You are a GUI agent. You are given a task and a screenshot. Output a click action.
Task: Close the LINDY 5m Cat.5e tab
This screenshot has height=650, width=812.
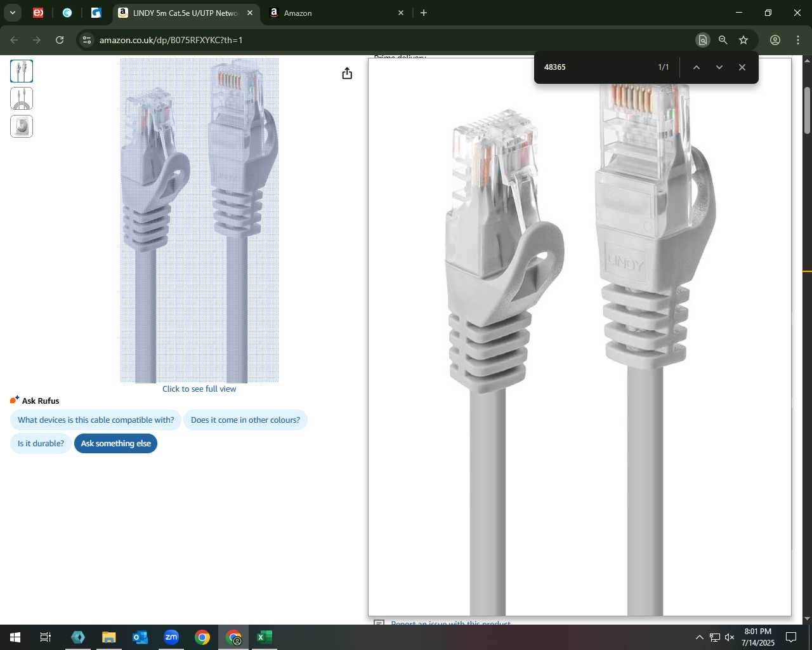point(250,13)
